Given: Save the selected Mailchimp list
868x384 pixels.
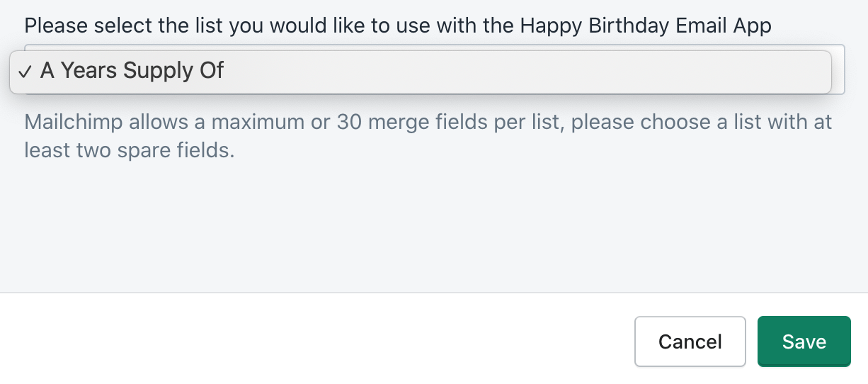Looking at the screenshot, I should point(804,341).
